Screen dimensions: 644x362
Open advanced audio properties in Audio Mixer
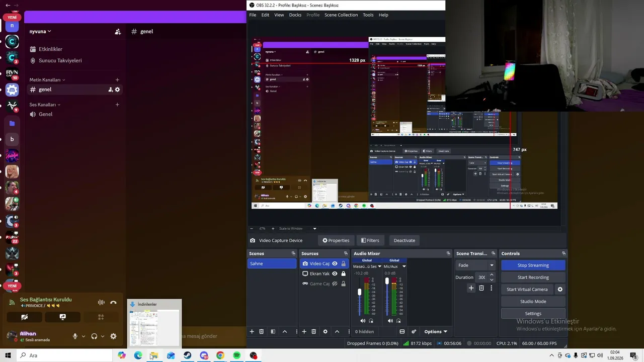coord(414,331)
